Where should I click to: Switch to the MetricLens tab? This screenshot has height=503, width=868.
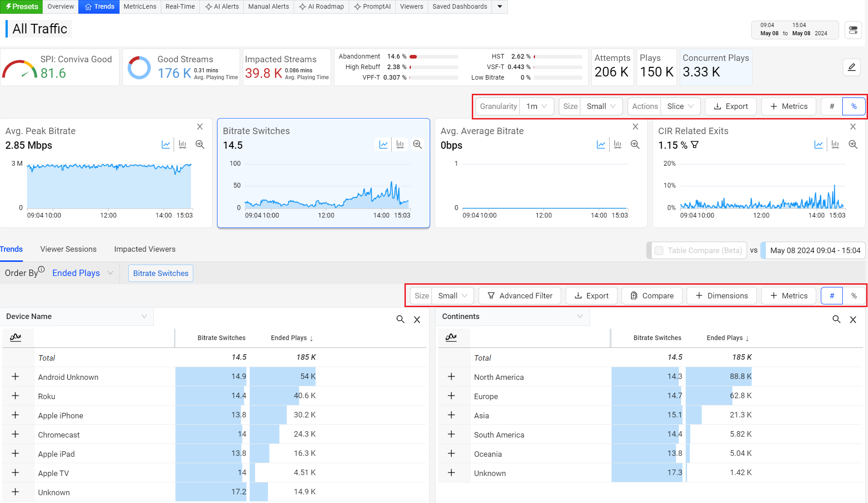(140, 6)
